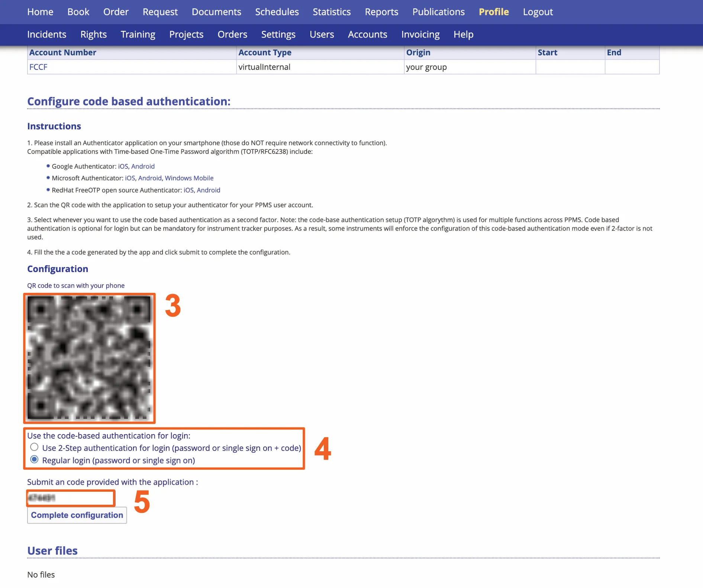Open the Profile menu item
The width and height of the screenshot is (703, 588).
[x=494, y=12]
